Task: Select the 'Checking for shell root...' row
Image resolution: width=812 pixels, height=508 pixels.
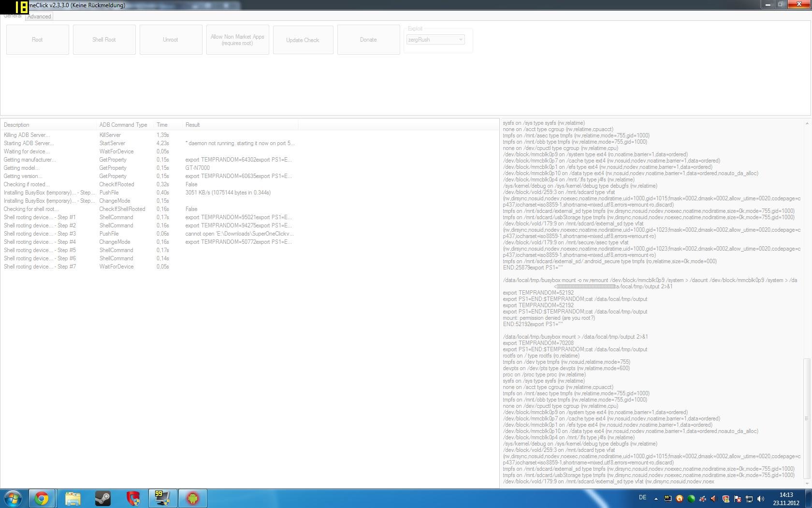Action: point(149,209)
